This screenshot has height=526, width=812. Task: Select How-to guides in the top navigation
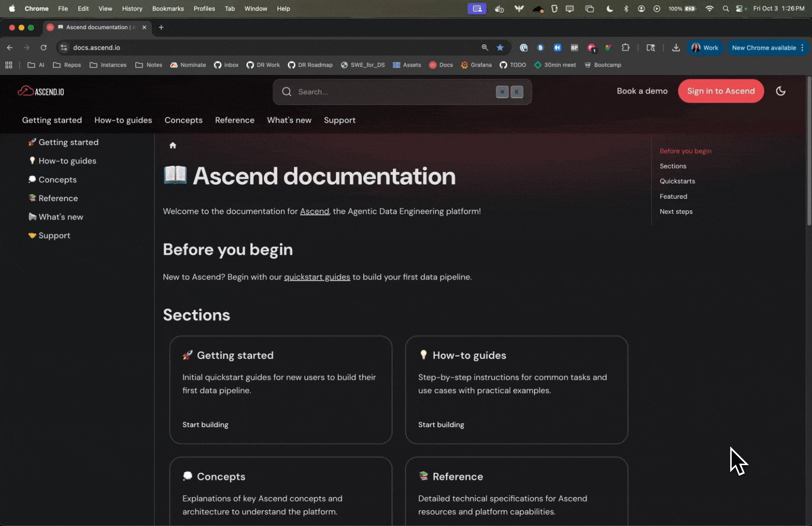[x=123, y=120]
